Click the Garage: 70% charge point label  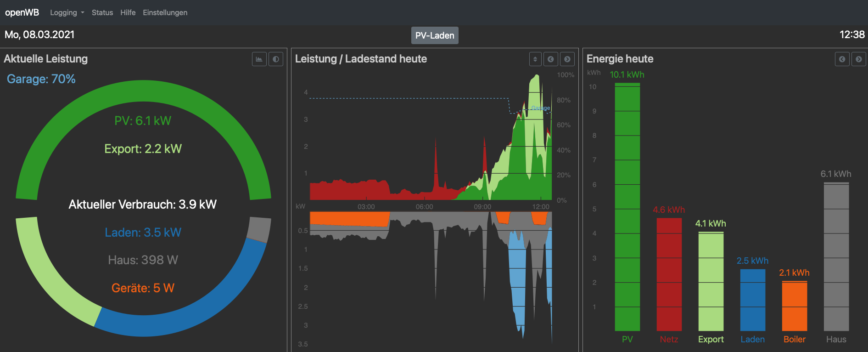click(x=41, y=79)
